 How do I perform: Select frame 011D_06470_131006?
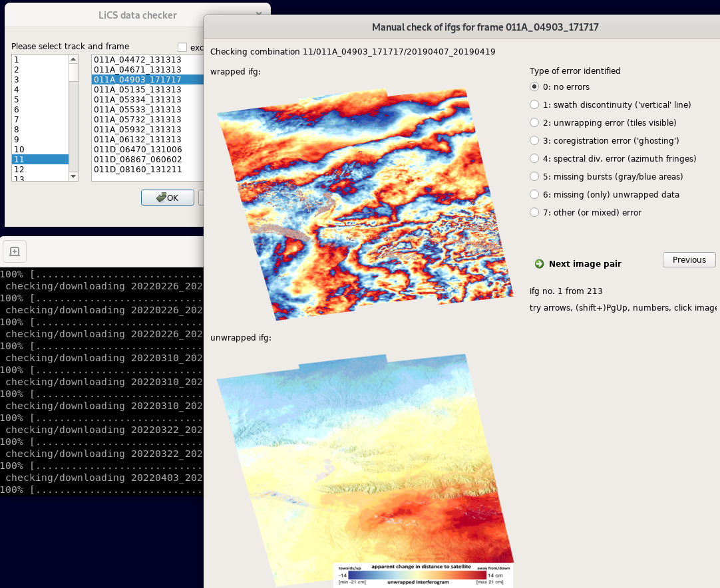(x=148, y=149)
